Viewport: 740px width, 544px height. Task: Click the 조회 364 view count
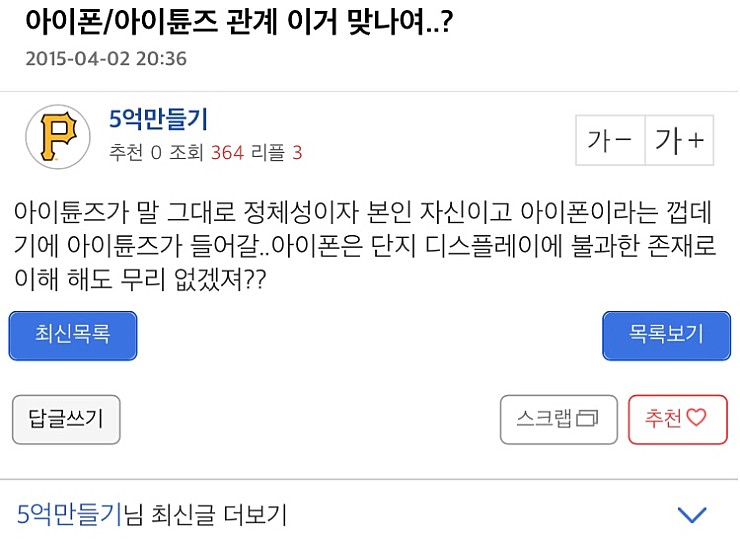point(208,153)
